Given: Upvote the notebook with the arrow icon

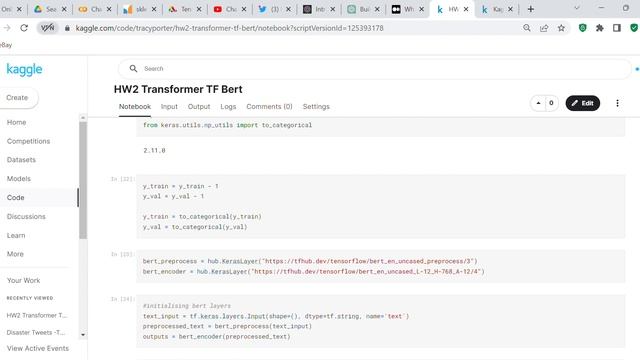Looking at the screenshot, I should coord(538,103).
